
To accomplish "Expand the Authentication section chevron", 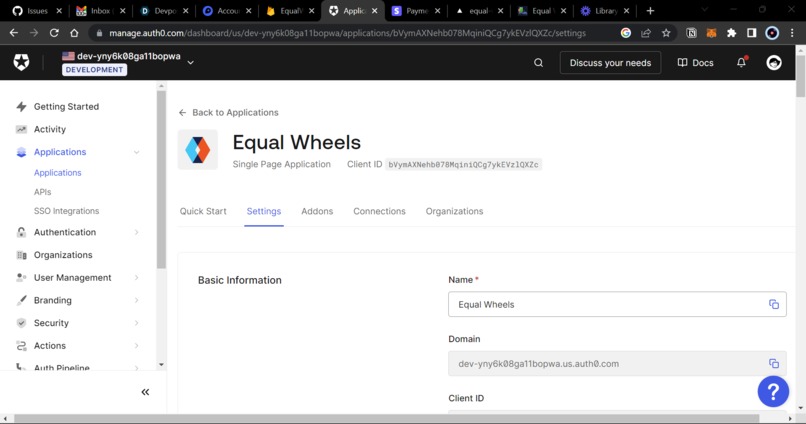I will [x=136, y=232].
